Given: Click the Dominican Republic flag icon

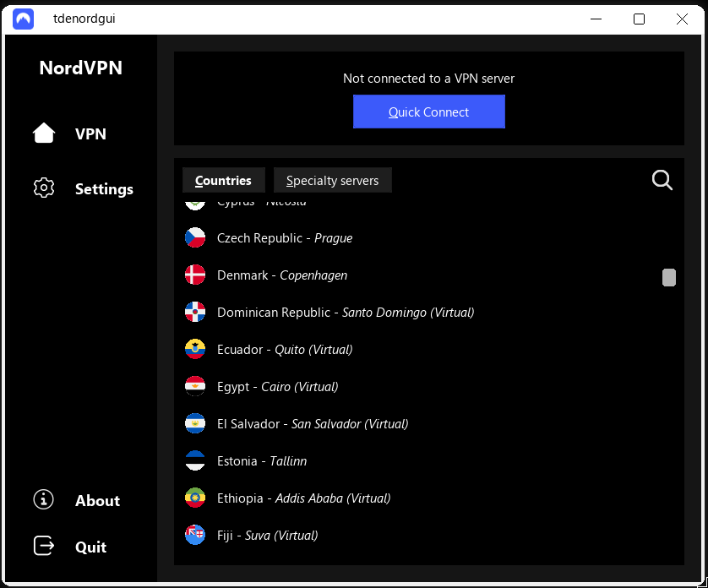Looking at the screenshot, I should pos(195,312).
